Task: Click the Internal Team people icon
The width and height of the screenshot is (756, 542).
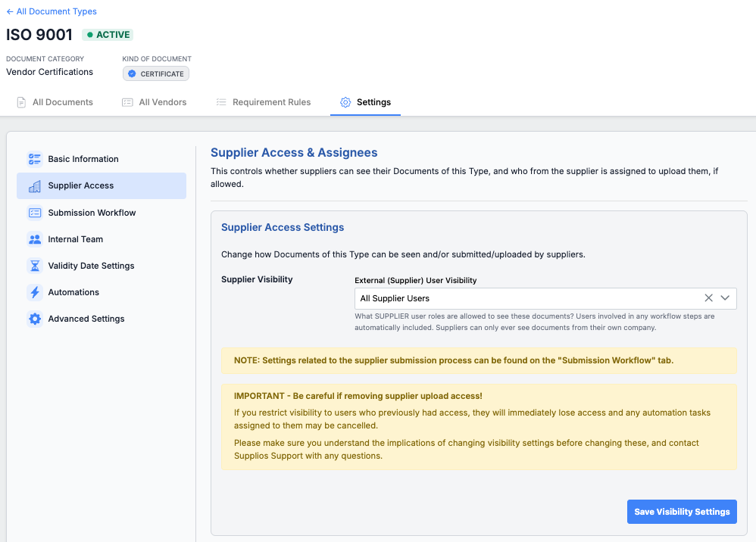Action: tap(35, 239)
